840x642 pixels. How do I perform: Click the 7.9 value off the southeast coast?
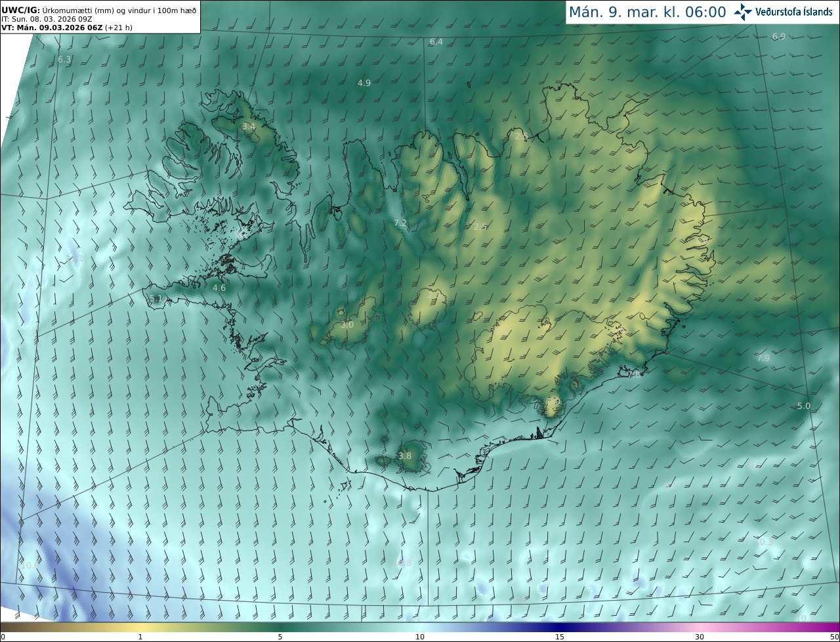[763, 358]
